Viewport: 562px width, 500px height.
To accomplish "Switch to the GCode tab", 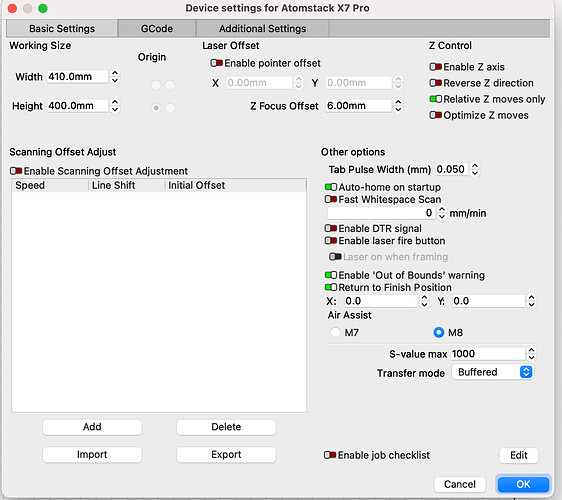I will point(157,29).
